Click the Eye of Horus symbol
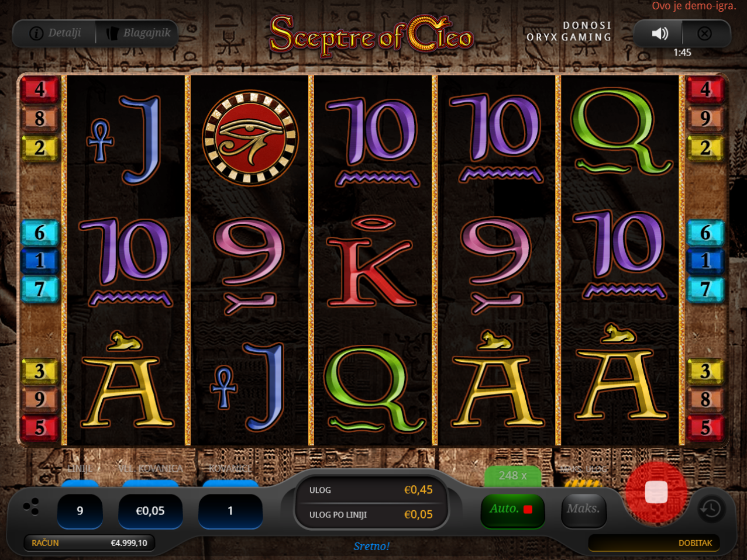The width and height of the screenshot is (747, 560). [x=250, y=137]
